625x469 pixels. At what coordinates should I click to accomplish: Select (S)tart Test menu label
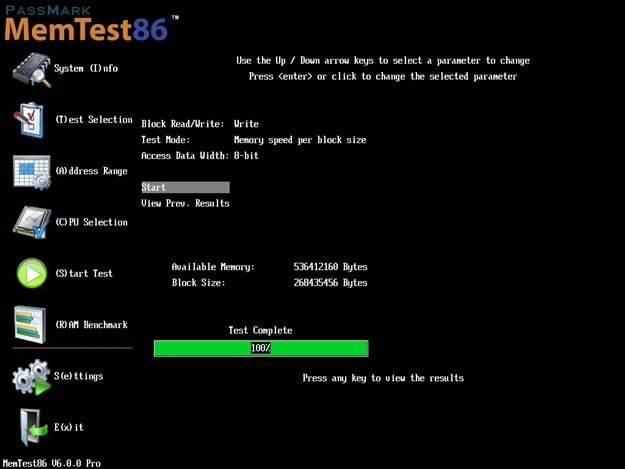pos(84,273)
